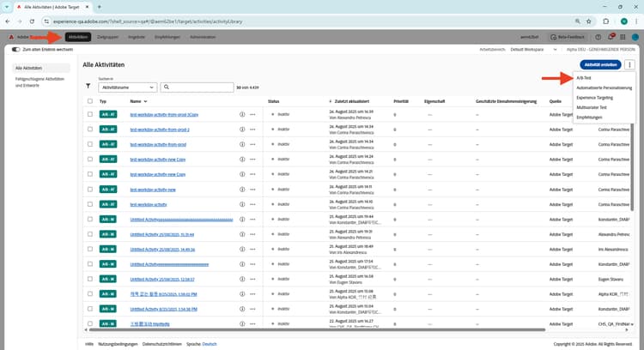Open more options for test-workday-activity-from-prod-2

tap(252, 130)
